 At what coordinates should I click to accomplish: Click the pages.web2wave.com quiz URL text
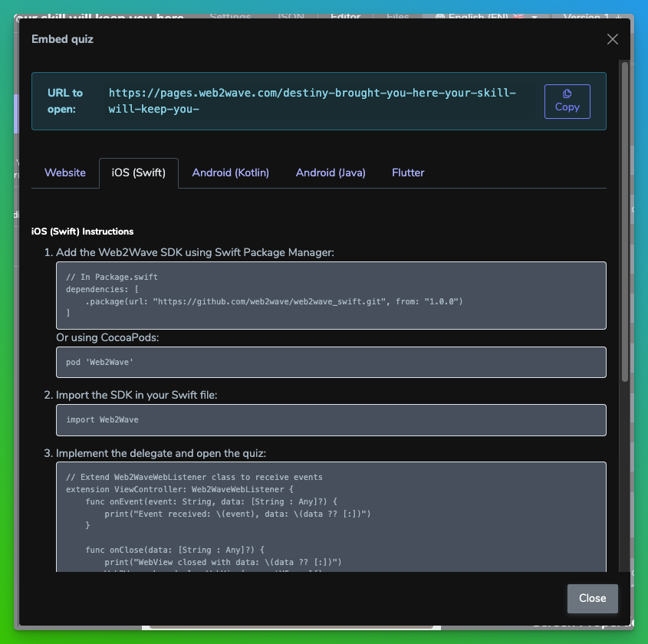click(312, 100)
